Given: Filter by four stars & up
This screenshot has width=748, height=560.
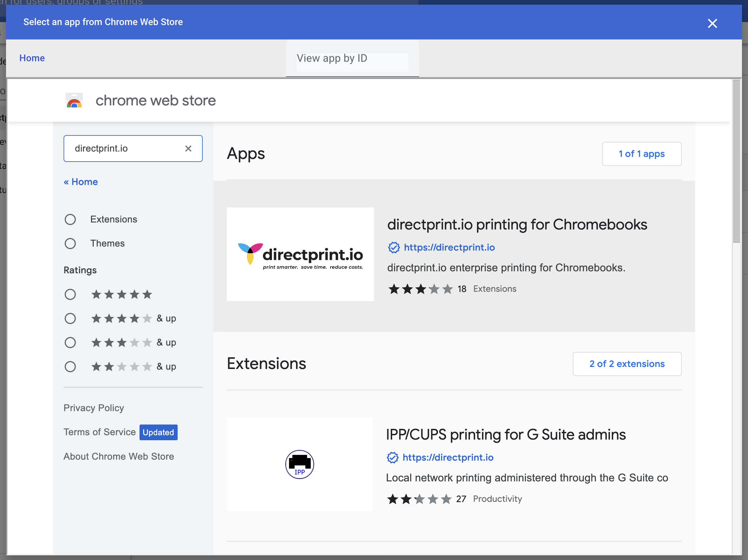Looking at the screenshot, I should 70,318.
